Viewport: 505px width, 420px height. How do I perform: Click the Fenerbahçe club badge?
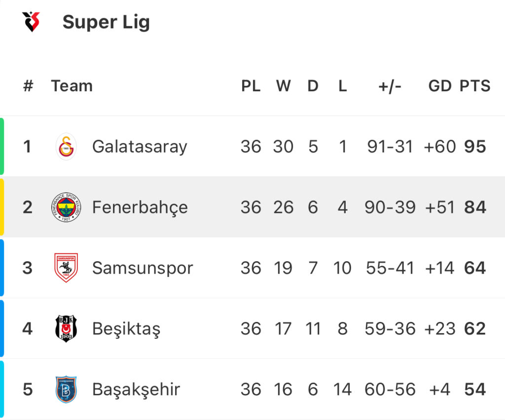(x=66, y=207)
